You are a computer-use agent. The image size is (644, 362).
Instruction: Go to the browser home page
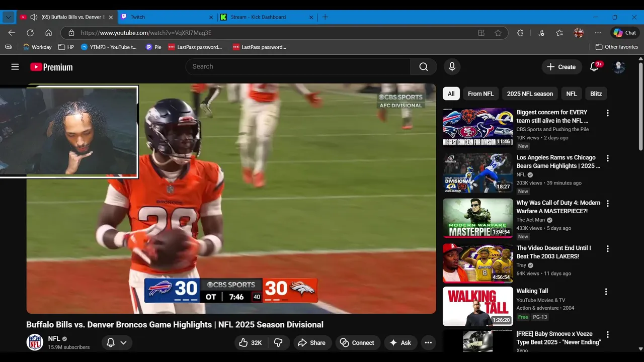(x=48, y=33)
